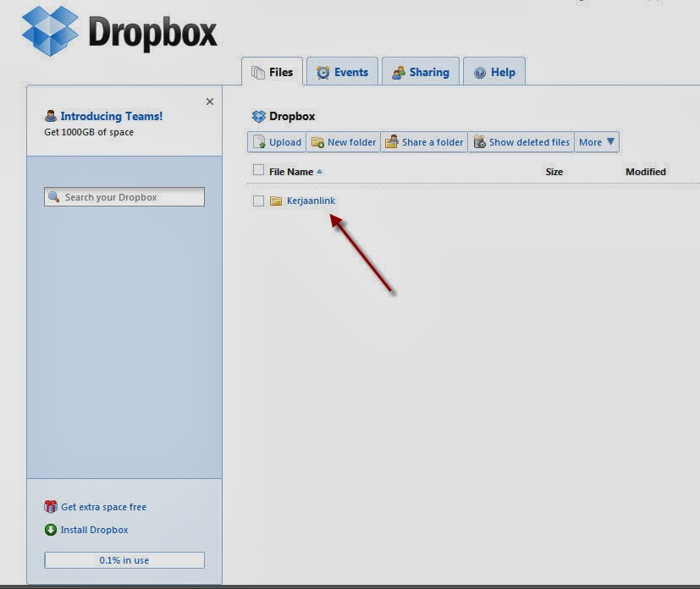The image size is (700, 589).
Task: Click the New folder icon
Action: coord(319,141)
